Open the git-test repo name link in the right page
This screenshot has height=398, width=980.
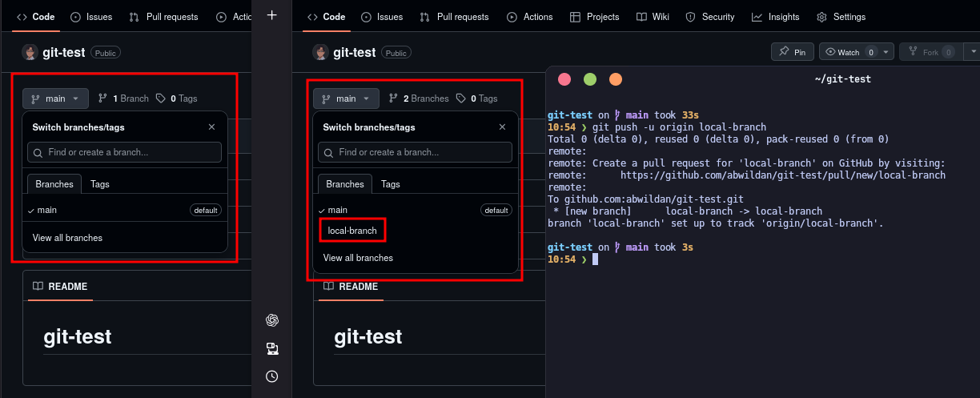click(x=355, y=53)
